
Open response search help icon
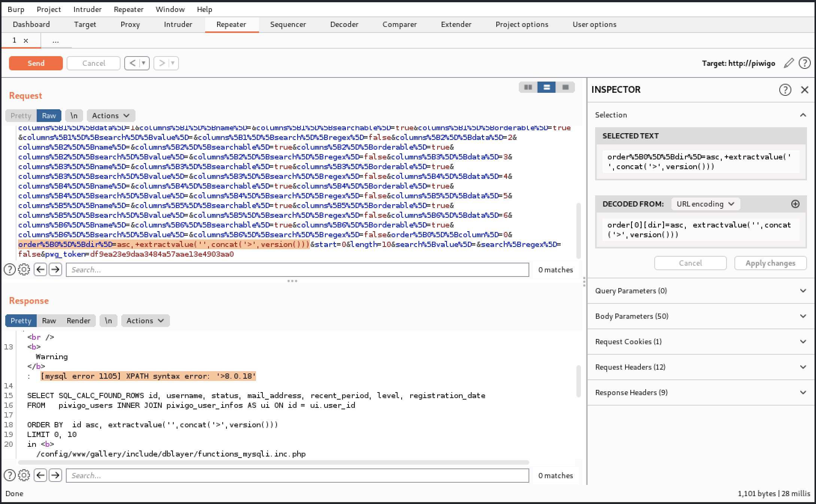pyautogui.click(x=10, y=475)
